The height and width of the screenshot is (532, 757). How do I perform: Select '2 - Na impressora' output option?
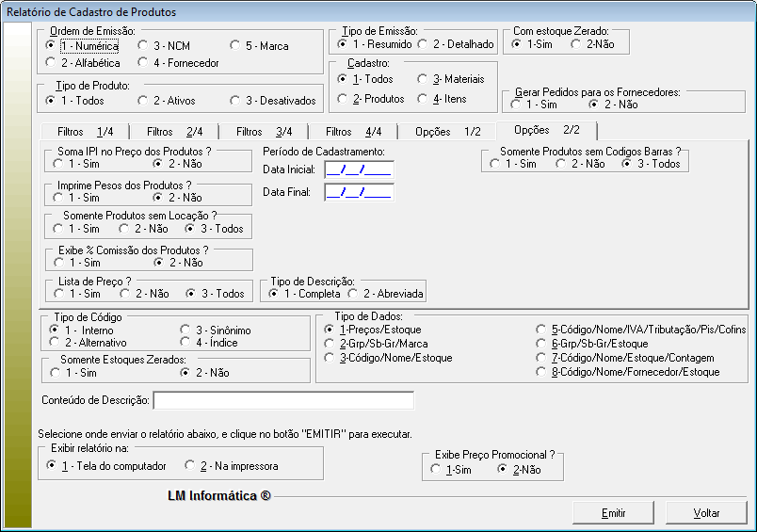(x=191, y=466)
